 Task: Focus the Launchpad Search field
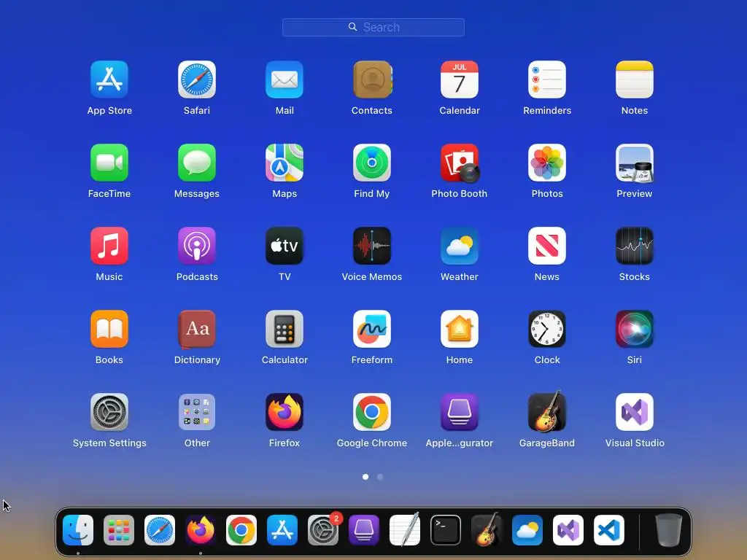click(x=373, y=27)
